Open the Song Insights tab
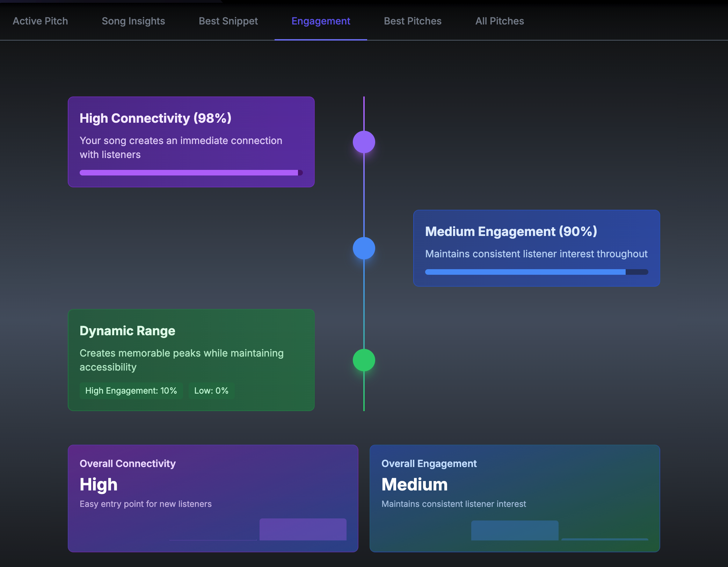This screenshot has width=728, height=567. pyautogui.click(x=133, y=21)
